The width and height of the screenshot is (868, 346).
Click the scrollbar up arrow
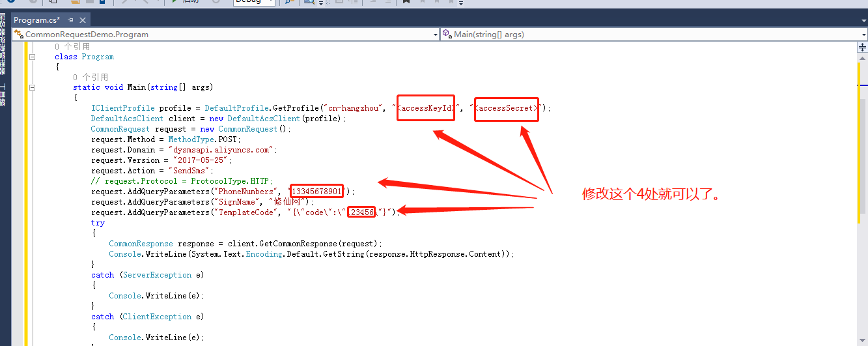(x=863, y=58)
